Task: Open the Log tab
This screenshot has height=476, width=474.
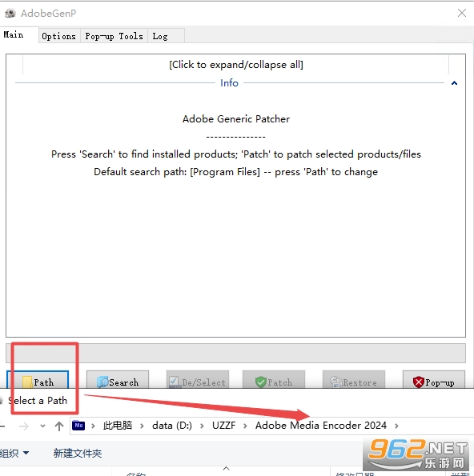Action: tap(166, 36)
